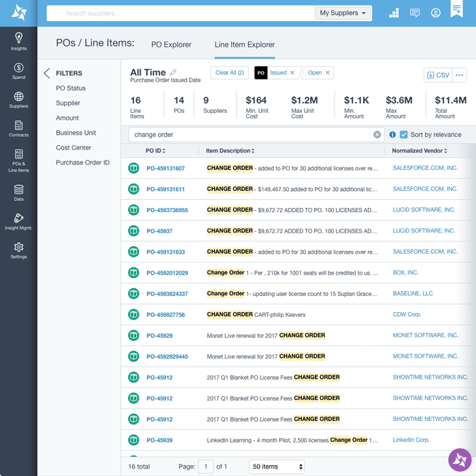Open the PO-4593736955 link
This screenshot has width=476, height=476.
[x=167, y=210]
